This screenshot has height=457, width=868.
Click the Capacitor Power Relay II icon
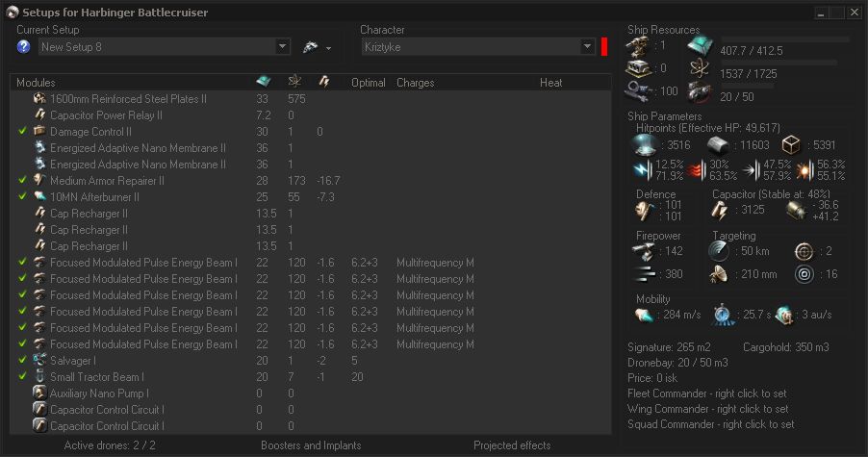(39, 115)
